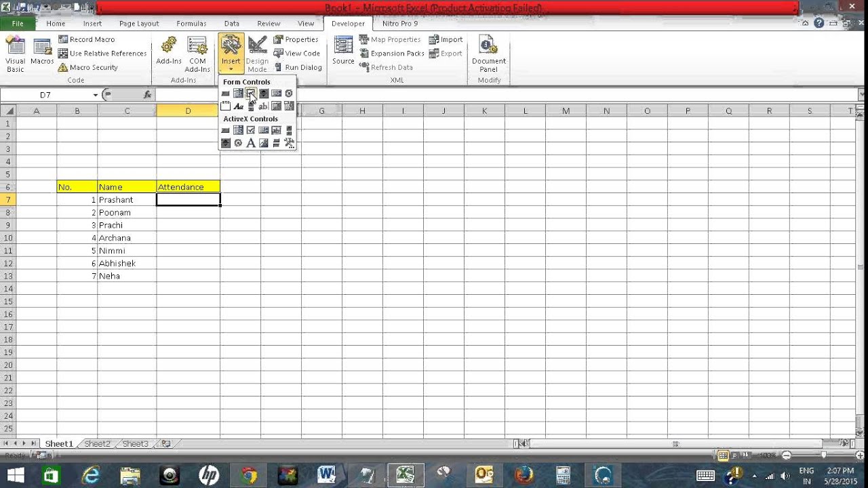Switch to the Page Layout tab
868x488 pixels.
[139, 24]
